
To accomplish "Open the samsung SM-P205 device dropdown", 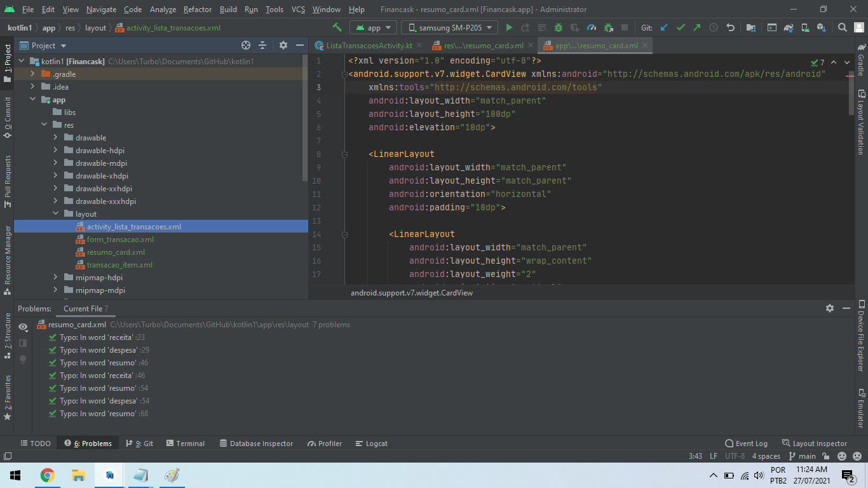I will (449, 27).
